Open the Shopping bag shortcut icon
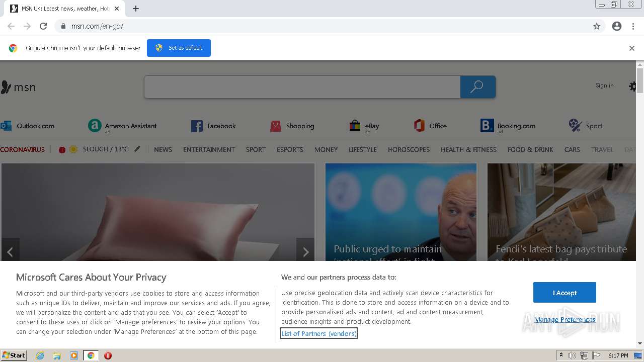The height and width of the screenshot is (362, 644). (x=276, y=126)
